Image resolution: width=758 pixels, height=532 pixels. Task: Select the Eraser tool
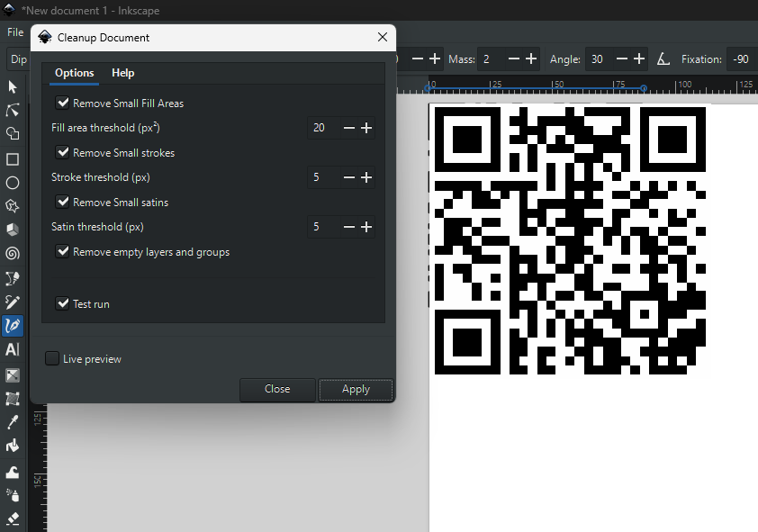[x=13, y=518]
